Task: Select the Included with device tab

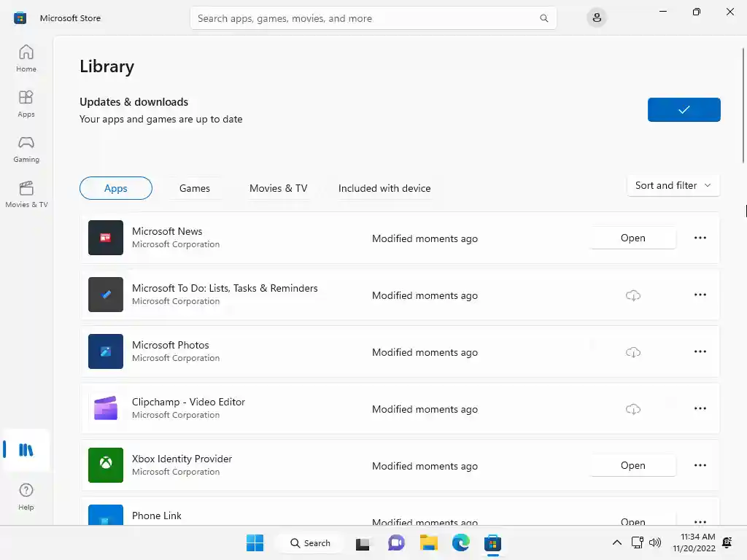Action: [384, 188]
